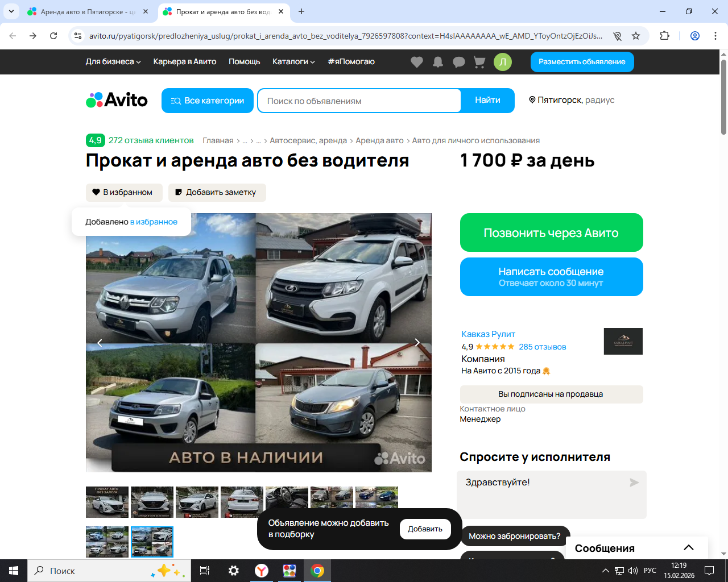Open Карьера в Авито menu item
Image resolution: width=728 pixels, height=582 pixels.
[185, 62]
